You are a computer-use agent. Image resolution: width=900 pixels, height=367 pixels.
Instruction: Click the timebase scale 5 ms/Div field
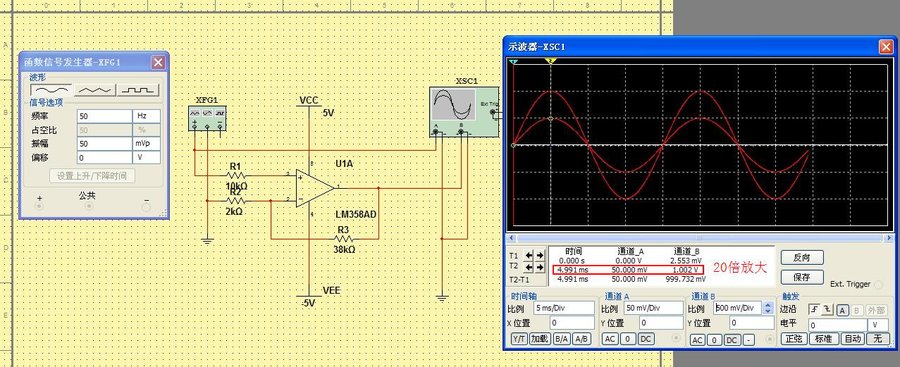pos(564,308)
